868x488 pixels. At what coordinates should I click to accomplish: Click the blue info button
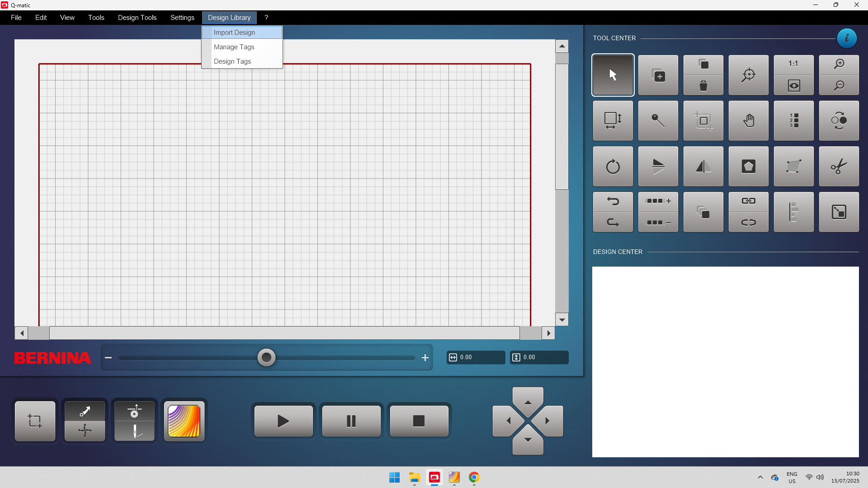846,38
